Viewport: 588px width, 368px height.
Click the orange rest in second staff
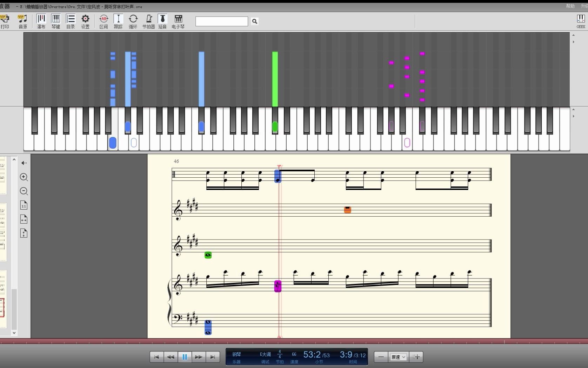[x=347, y=210]
